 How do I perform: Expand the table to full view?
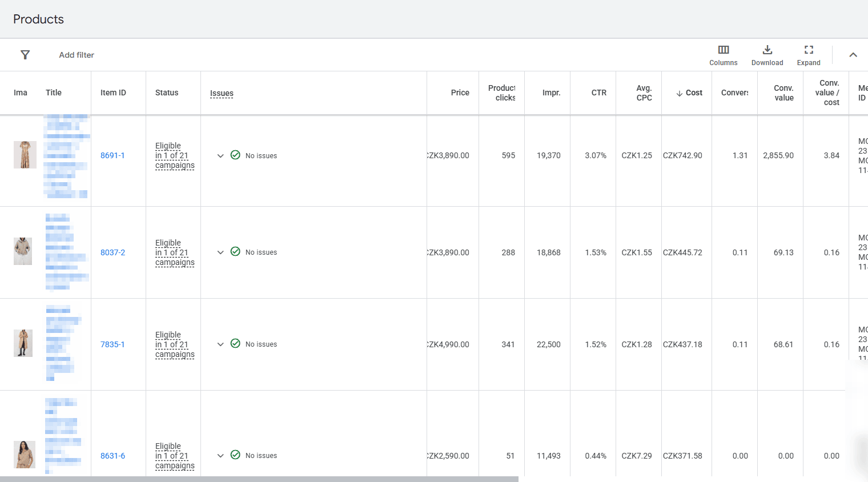809,55
